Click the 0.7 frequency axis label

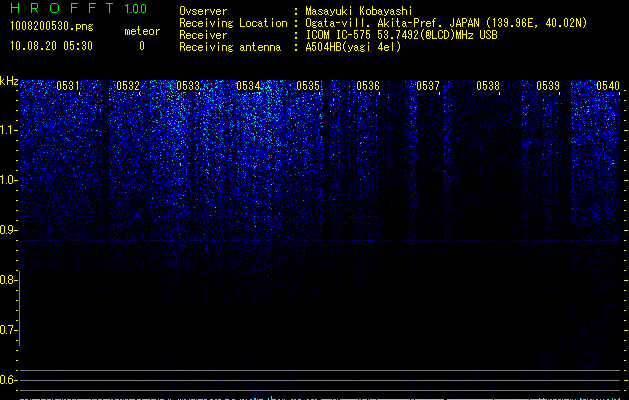pyautogui.click(x=8, y=330)
